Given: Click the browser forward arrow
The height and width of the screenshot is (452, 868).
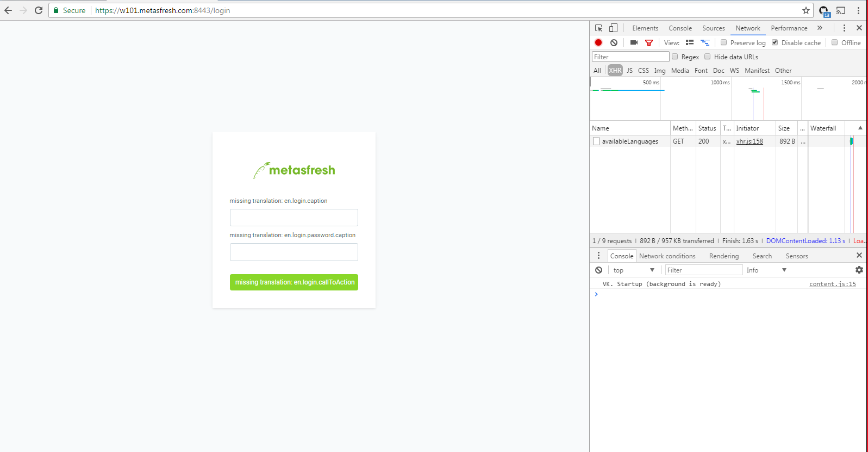Looking at the screenshot, I should coord(23,10).
